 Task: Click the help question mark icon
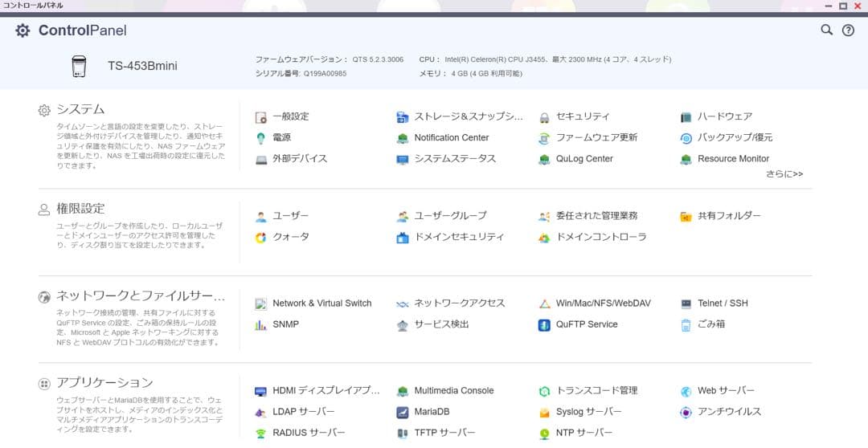[848, 31]
